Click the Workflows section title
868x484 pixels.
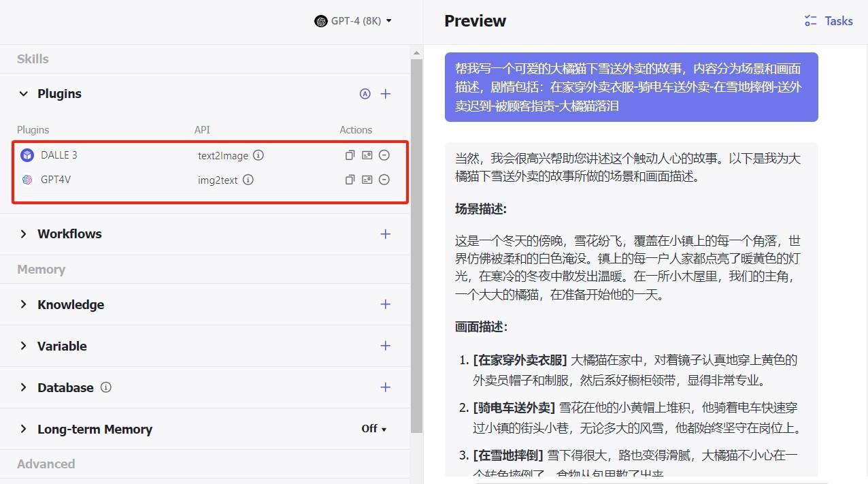[69, 234]
